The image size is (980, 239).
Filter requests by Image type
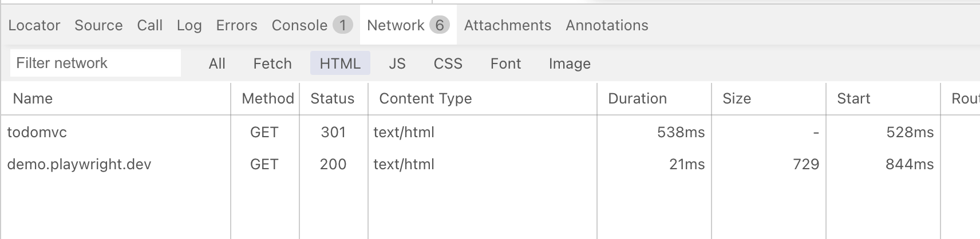tap(570, 63)
